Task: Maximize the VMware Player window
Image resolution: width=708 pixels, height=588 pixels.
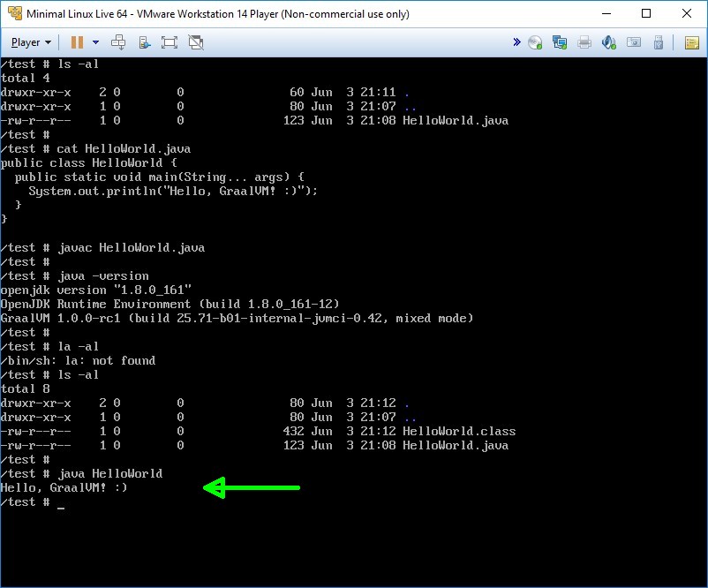Action: pos(646,13)
